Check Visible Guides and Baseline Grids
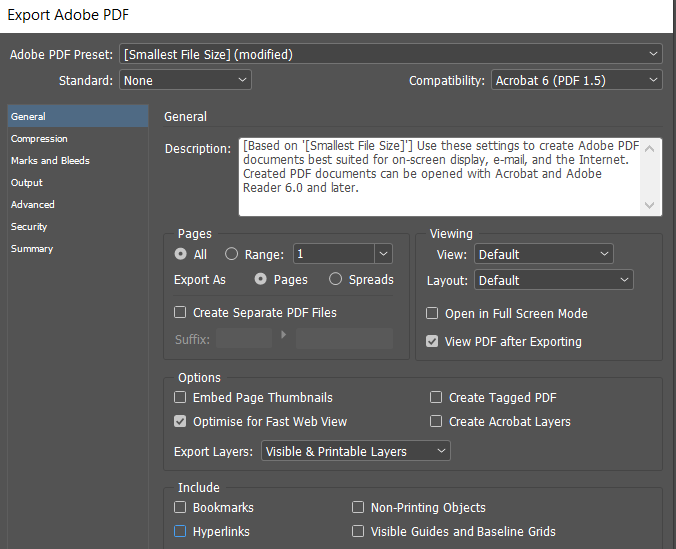Image resolution: width=676 pixels, height=549 pixels. pos(358,531)
